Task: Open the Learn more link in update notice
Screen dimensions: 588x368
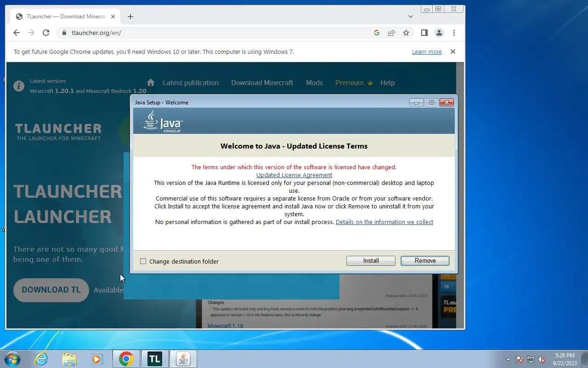Action: tap(427, 52)
